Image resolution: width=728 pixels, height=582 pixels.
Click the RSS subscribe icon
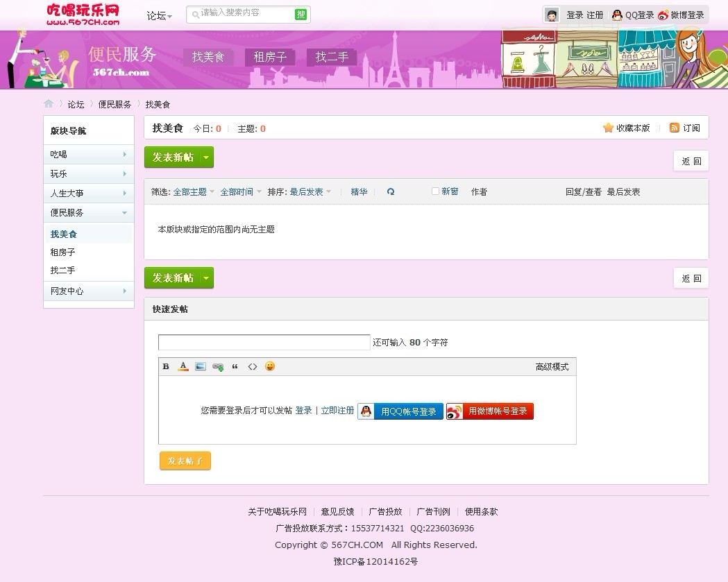point(674,128)
